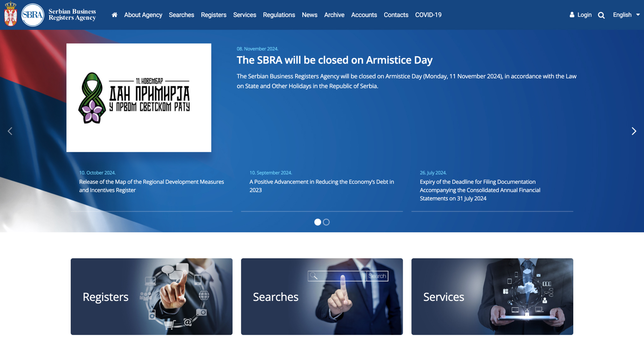
Task: Open the Services menu in navbar
Action: [x=244, y=15]
